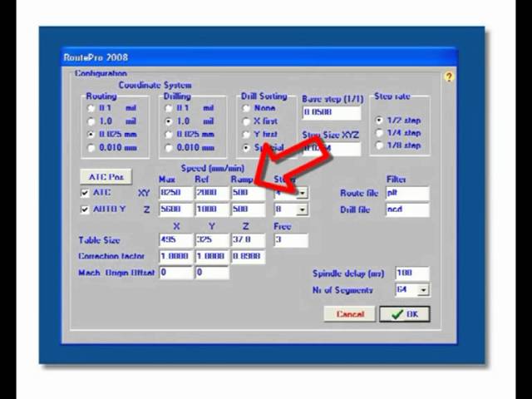Set step rate to 1/2 step
The width and height of the screenshot is (532, 399).
coord(379,121)
